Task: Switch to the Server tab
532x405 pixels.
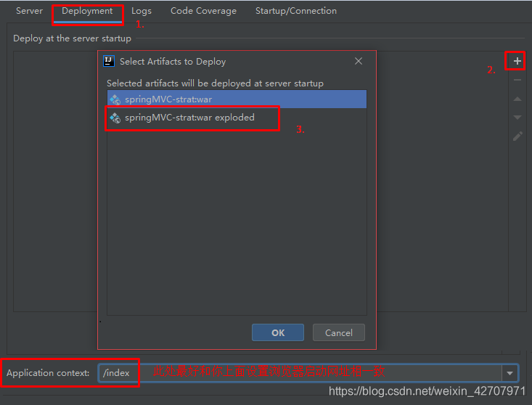Action: [30, 11]
